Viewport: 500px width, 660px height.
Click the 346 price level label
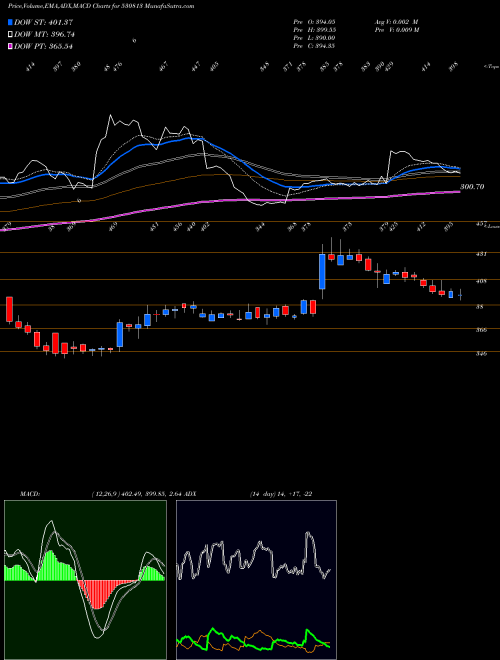coord(481,354)
